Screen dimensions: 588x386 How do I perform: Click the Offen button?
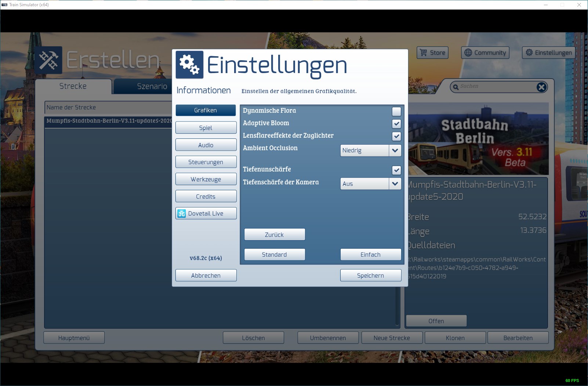pyautogui.click(x=436, y=321)
